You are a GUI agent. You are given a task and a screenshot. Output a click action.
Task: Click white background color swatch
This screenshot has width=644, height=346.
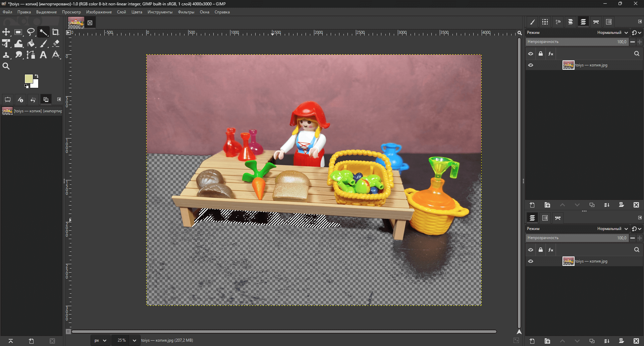click(36, 84)
